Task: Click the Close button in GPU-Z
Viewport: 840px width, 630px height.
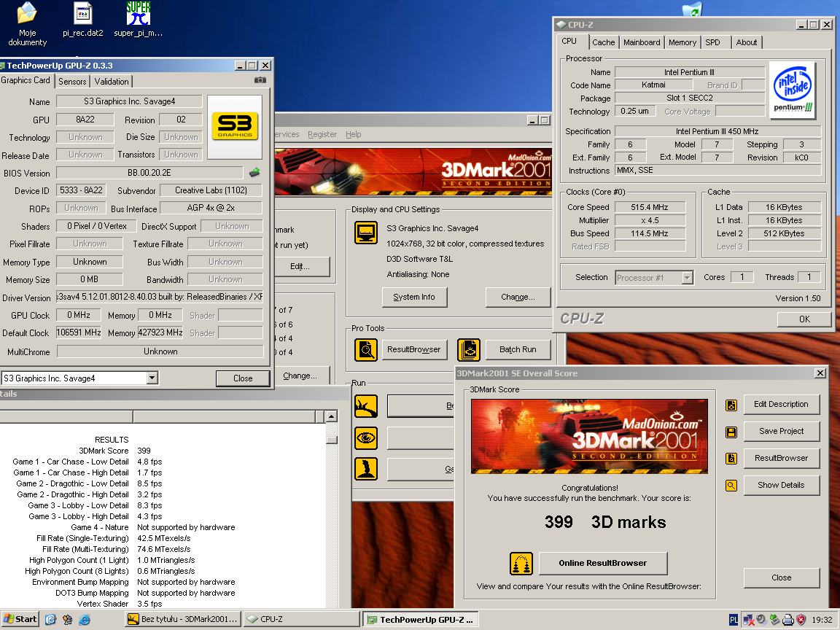Action: (243, 378)
